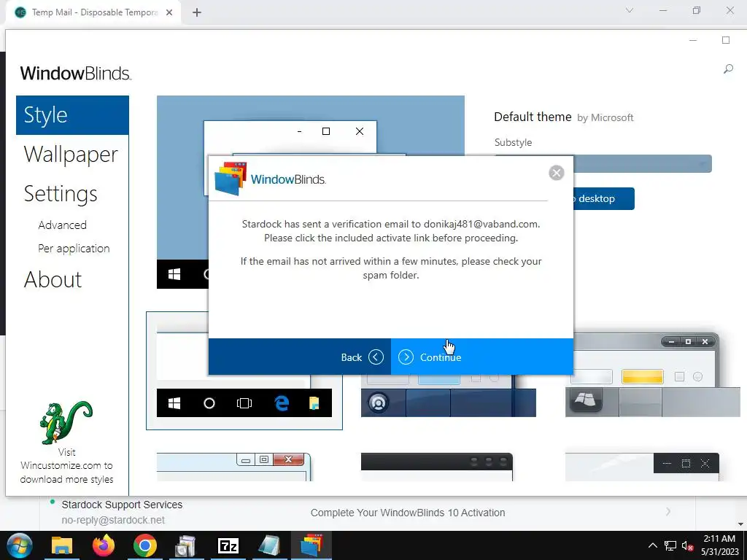Click the Wincustomize gecko mascot

click(66, 422)
